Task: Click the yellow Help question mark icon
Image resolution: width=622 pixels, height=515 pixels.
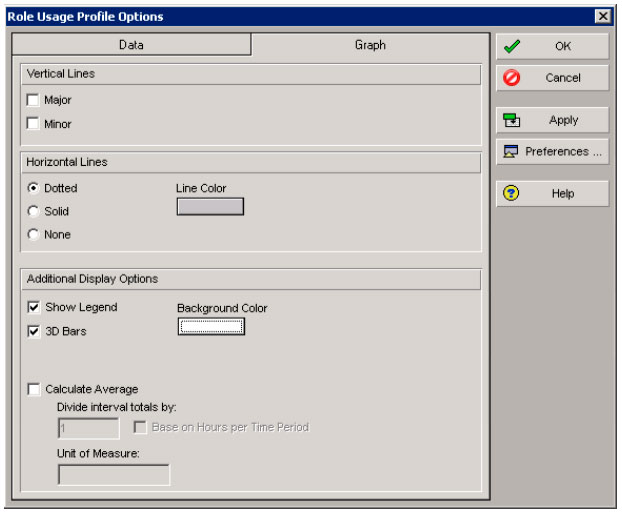Action: click(x=511, y=193)
